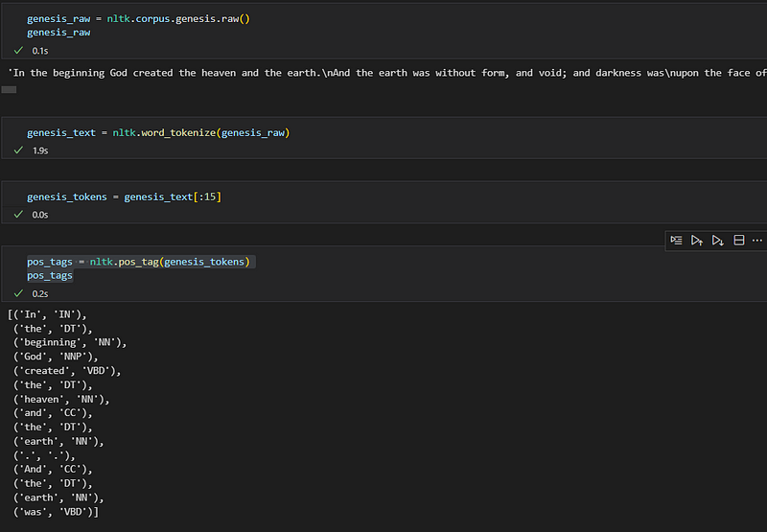This screenshot has height=532, width=767.
Task: Click the standalone genesis_raw line in the first cell
Action: (x=58, y=33)
